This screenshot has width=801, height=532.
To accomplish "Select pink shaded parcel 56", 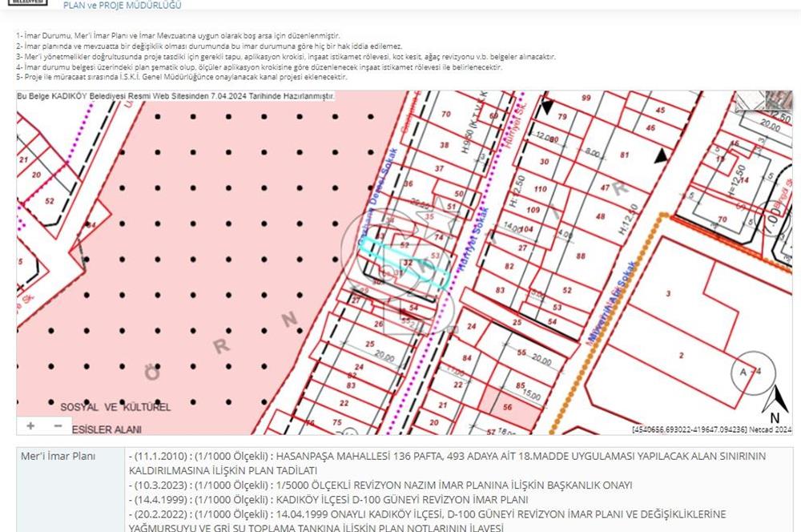I will pyautogui.click(x=509, y=407).
